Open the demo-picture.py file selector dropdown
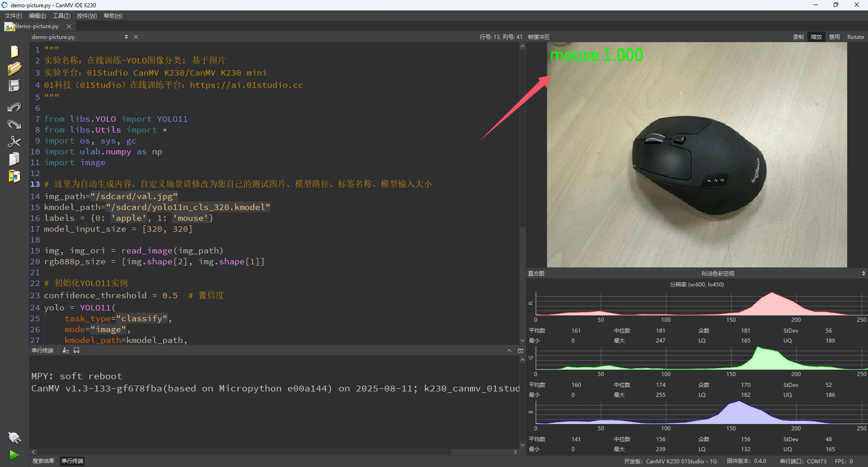This screenshot has width=868, height=467. pos(126,37)
